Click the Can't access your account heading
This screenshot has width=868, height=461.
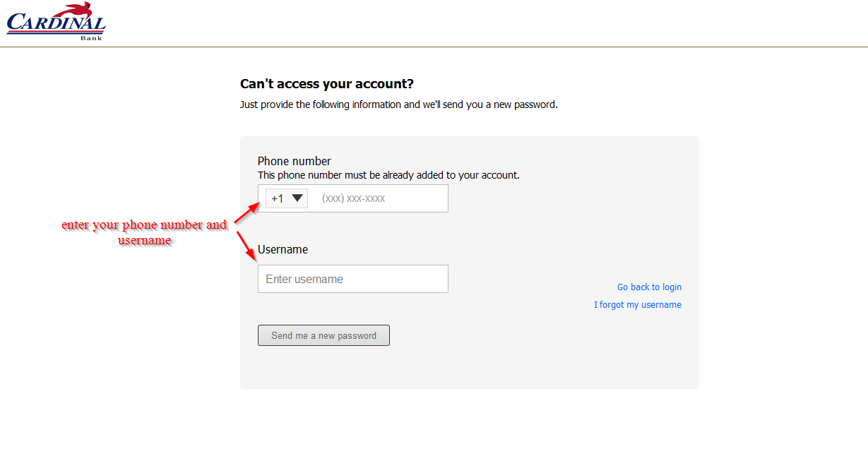327,84
